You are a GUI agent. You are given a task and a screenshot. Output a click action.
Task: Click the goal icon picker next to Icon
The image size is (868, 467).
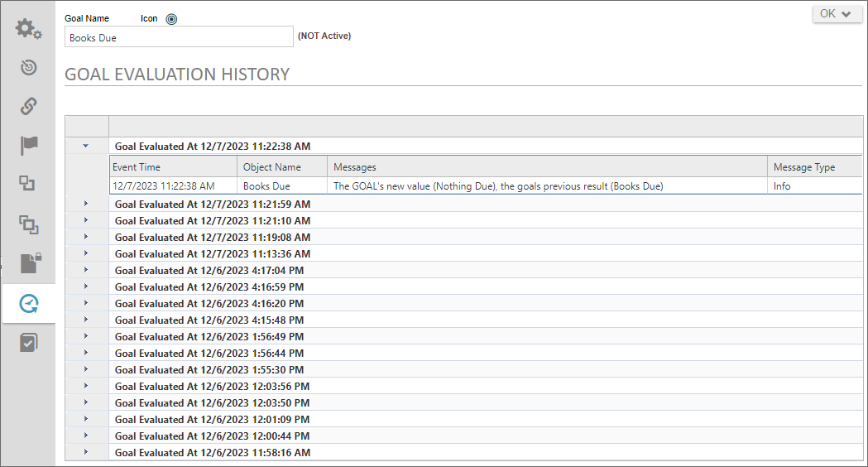coord(171,19)
